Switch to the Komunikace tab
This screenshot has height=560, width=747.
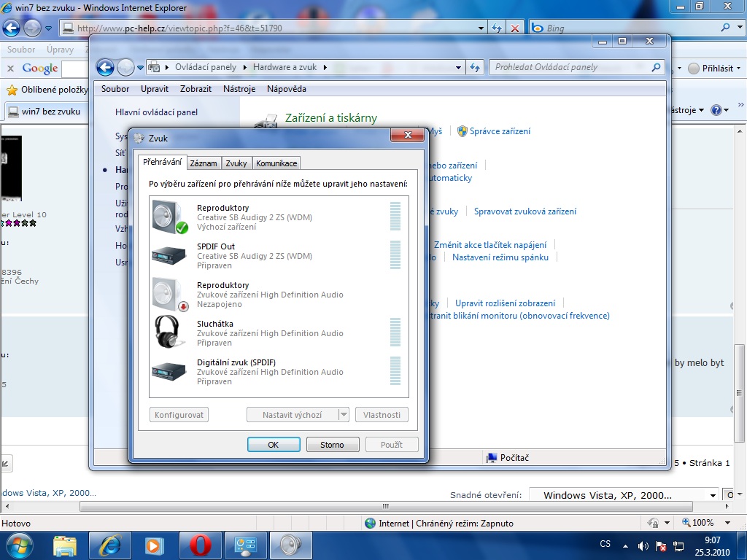tap(276, 163)
